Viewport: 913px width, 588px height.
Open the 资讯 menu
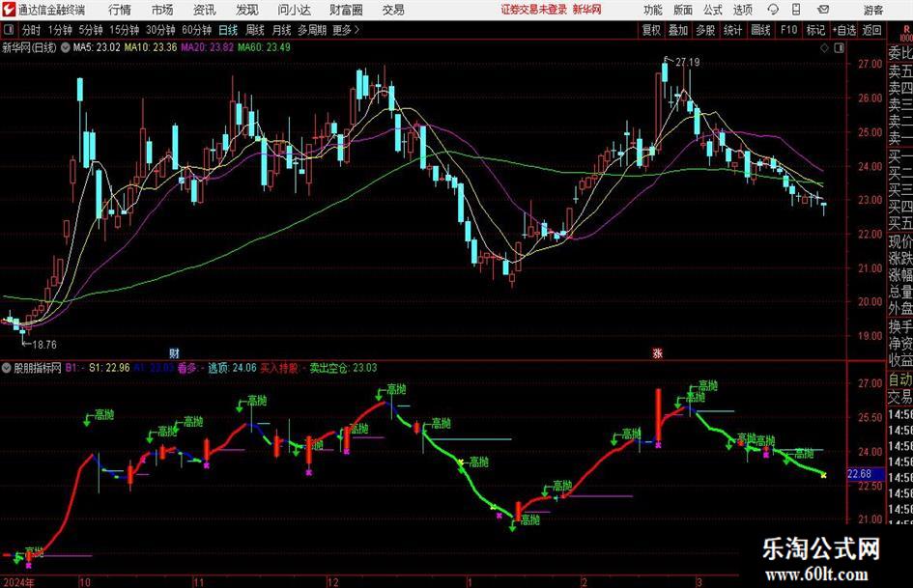pos(204,10)
